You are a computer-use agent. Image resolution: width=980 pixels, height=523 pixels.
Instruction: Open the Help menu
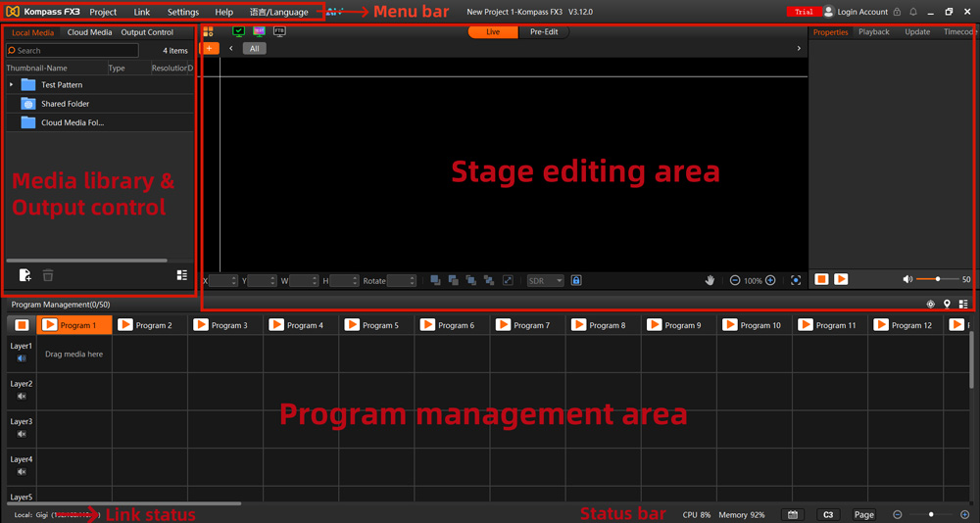tap(223, 12)
